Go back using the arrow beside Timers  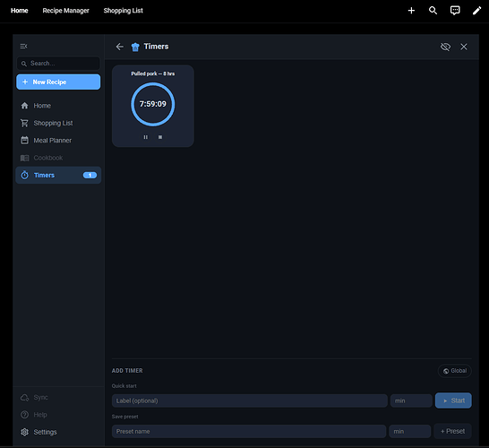(x=120, y=47)
